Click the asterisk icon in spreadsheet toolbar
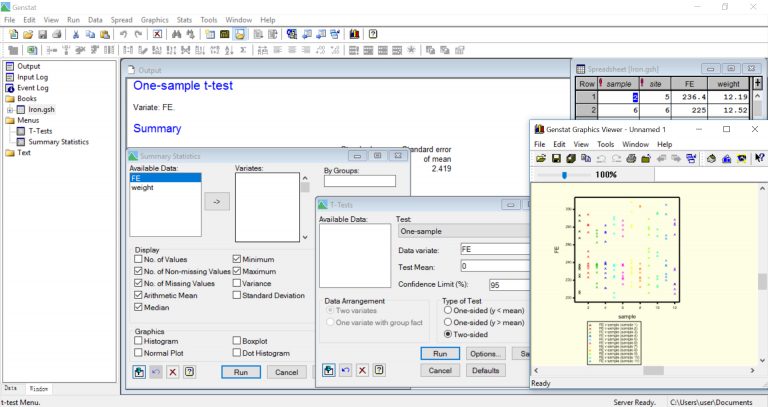Viewport: 768px width, 407px height. (411, 50)
